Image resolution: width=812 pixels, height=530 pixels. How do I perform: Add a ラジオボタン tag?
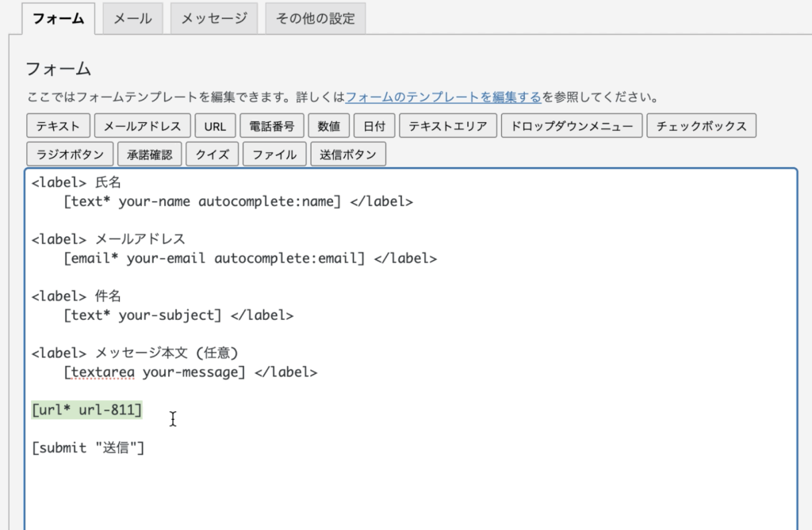coord(69,154)
